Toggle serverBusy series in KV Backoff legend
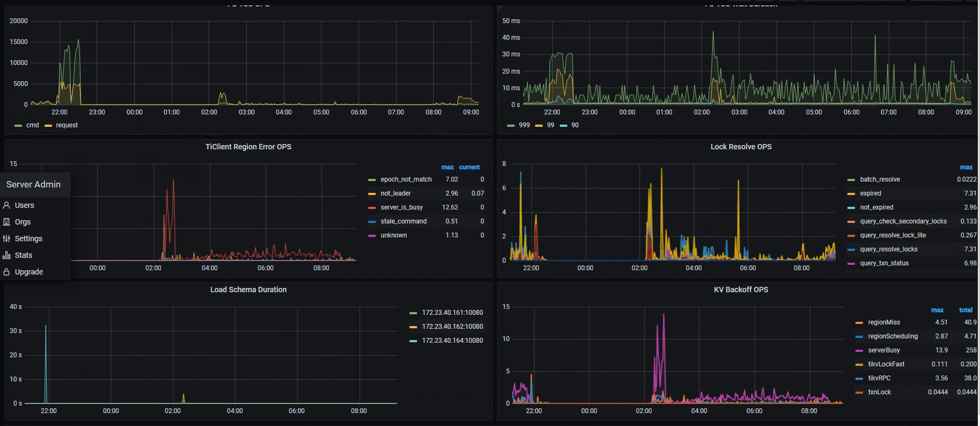This screenshot has width=980, height=426. pos(884,350)
